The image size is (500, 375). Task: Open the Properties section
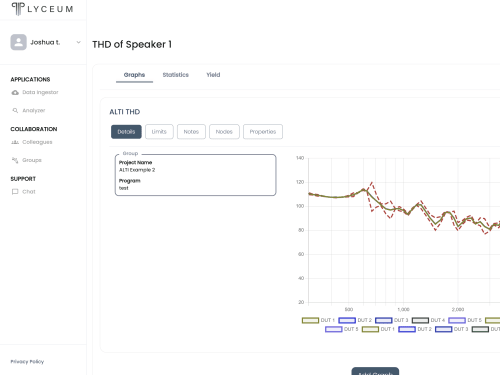pos(263,132)
